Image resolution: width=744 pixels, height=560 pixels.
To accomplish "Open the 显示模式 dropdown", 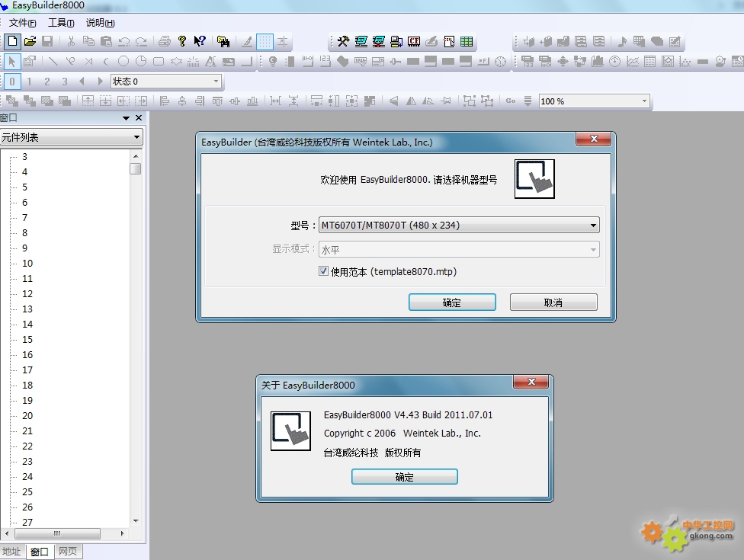I will [459, 249].
